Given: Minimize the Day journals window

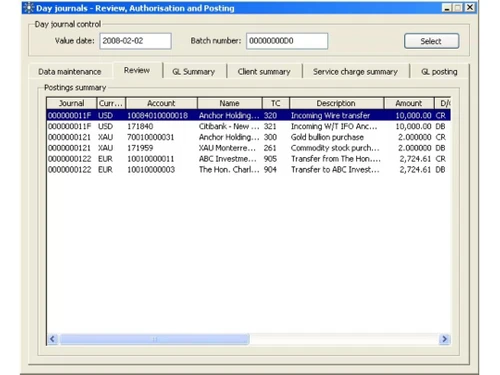Looking at the screenshot, I should [447, 8].
